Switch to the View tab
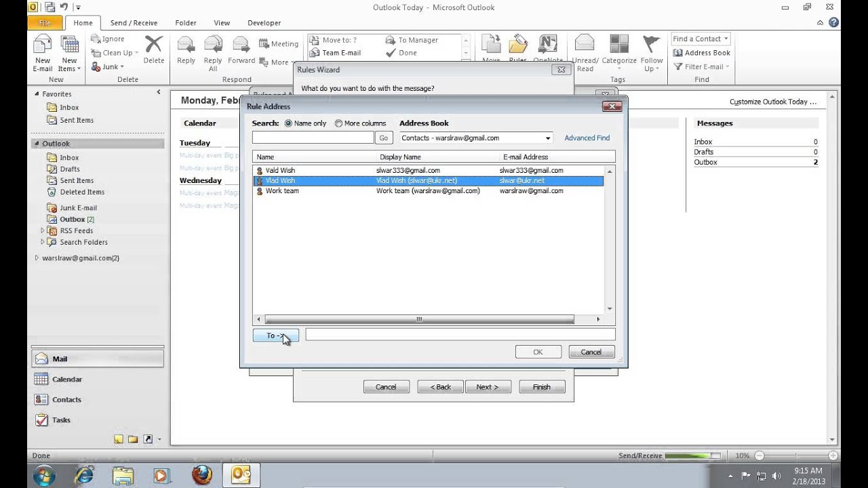This screenshot has width=868, height=488. [x=222, y=22]
